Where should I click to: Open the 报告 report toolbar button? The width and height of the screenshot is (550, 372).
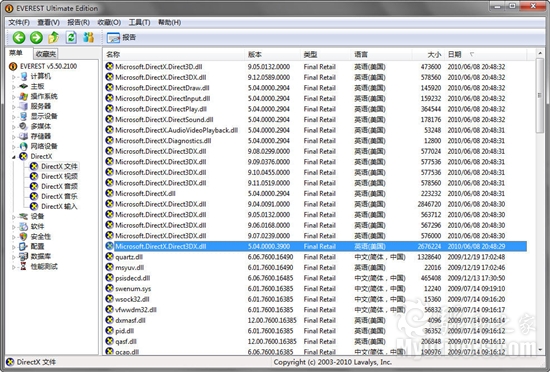pyautogui.click(x=121, y=38)
